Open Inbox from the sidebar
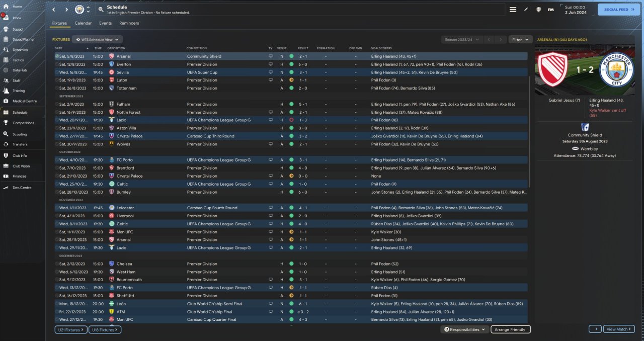Screen dimensions: 644x341 coord(17,18)
